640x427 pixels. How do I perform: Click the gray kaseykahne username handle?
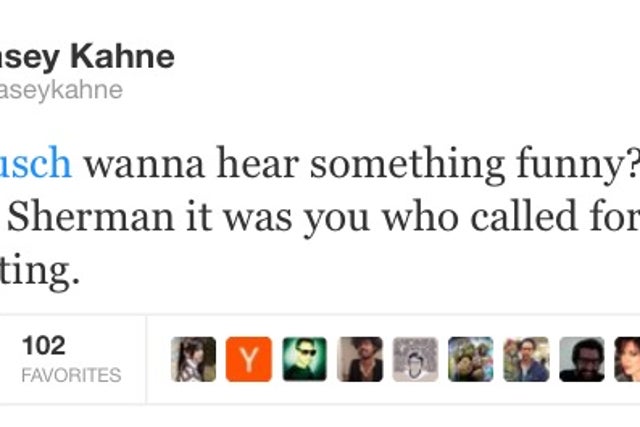(61, 90)
